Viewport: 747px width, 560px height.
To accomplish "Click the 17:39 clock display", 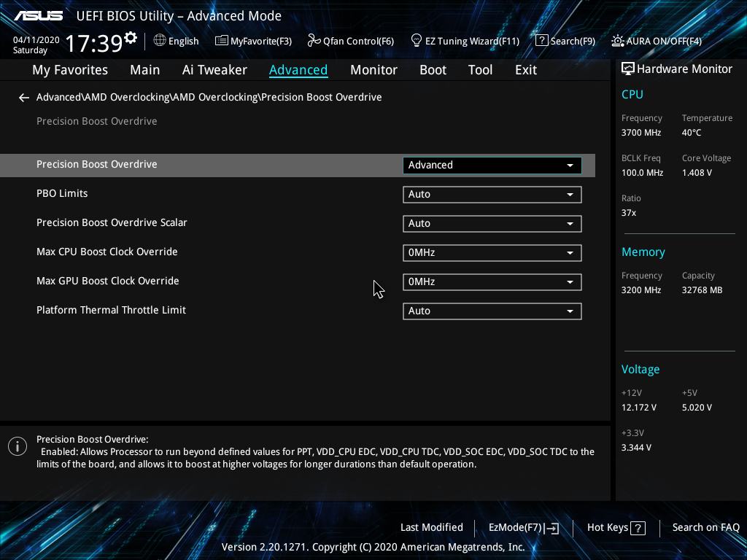I will click(94, 43).
